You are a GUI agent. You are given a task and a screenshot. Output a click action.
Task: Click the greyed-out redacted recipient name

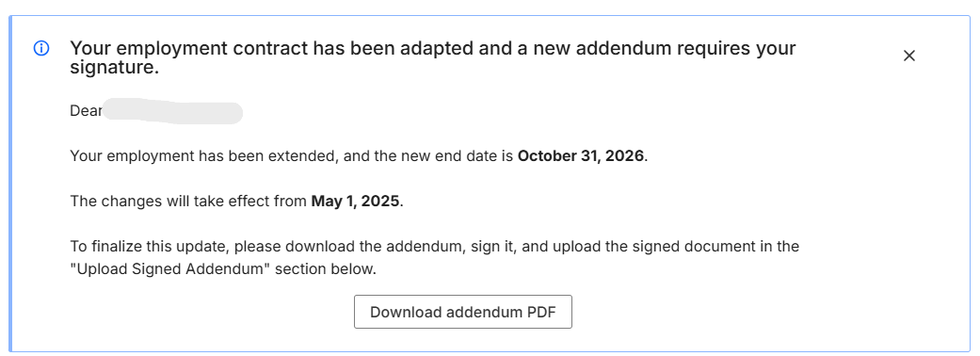(172, 112)
